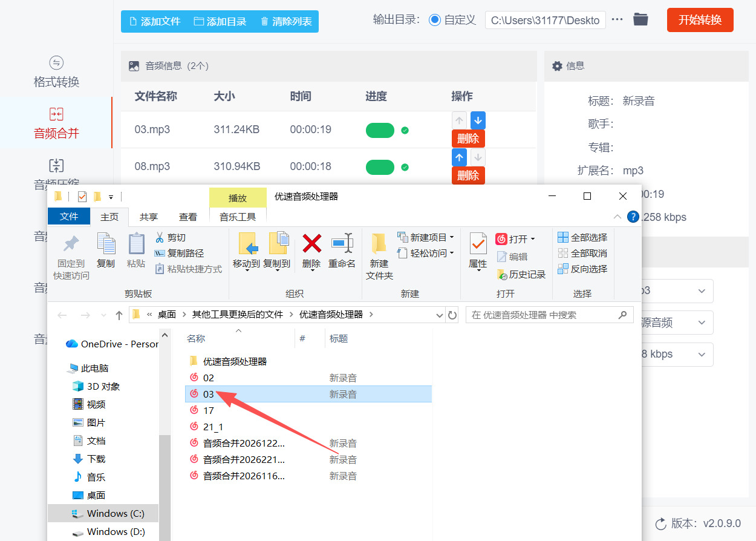Select file 17 in the file list

209,410
